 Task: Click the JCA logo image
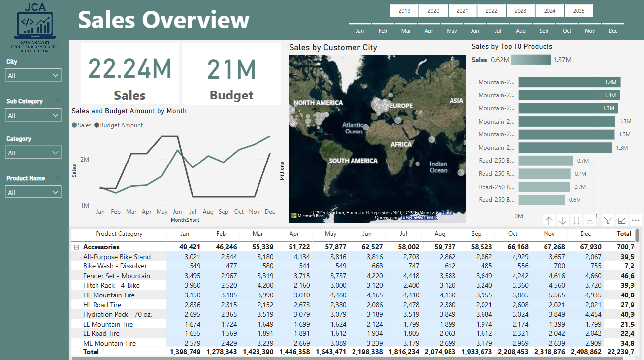(x=34, y=27)
